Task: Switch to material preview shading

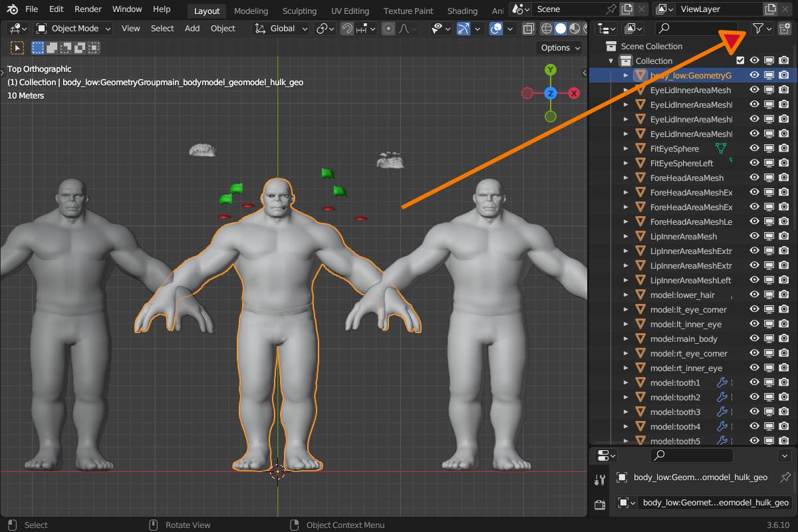Action: (x=574, y=29)
